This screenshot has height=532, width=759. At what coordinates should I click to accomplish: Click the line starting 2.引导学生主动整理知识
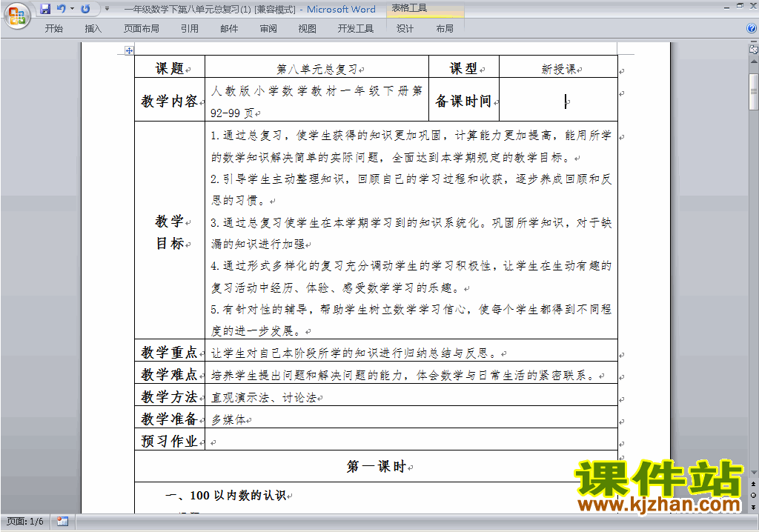point(411,179)
